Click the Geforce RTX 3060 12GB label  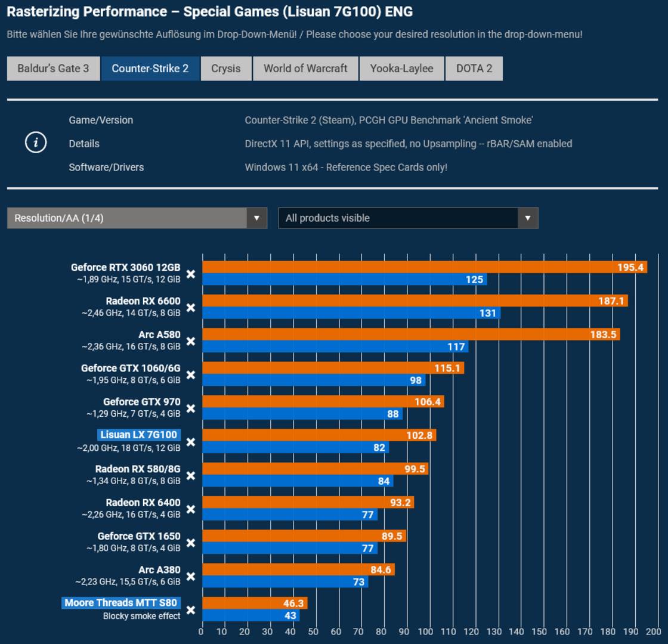pos(126,268)
